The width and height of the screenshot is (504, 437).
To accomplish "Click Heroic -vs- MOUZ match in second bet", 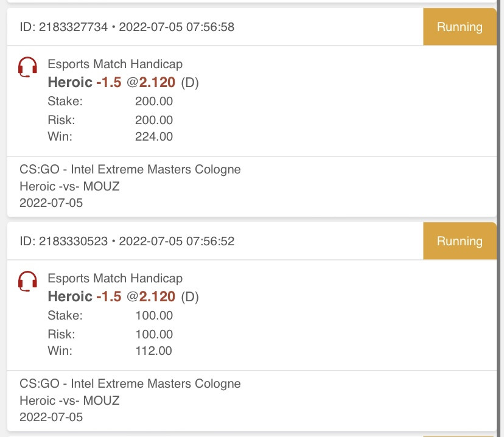I will 70,400.
